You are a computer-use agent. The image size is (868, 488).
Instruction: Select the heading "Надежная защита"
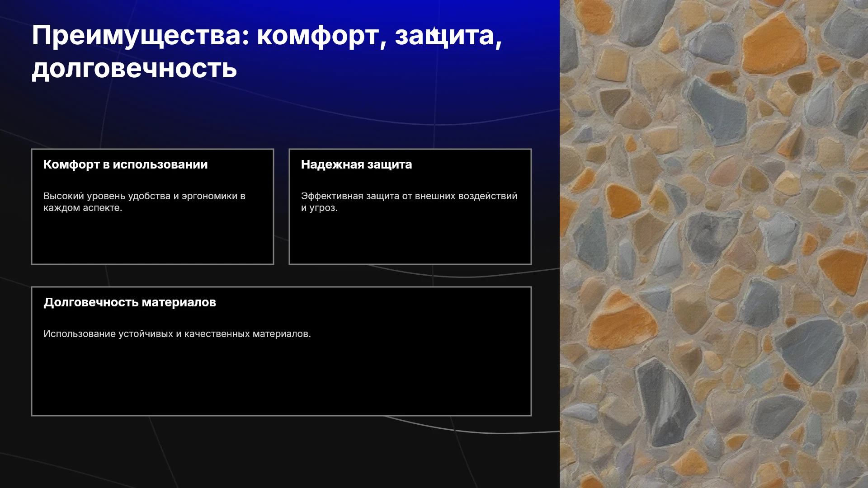tap(356, 164)
